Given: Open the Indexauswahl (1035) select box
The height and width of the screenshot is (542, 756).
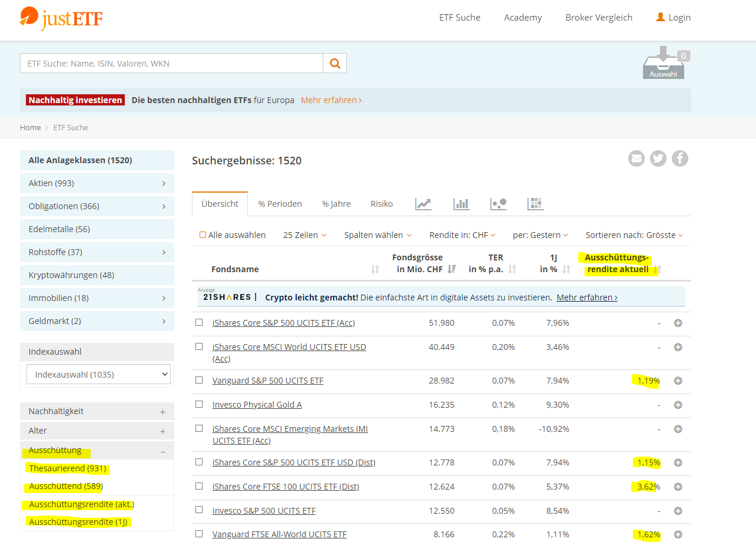Looking at the screenshot, I should pos(98,374).
